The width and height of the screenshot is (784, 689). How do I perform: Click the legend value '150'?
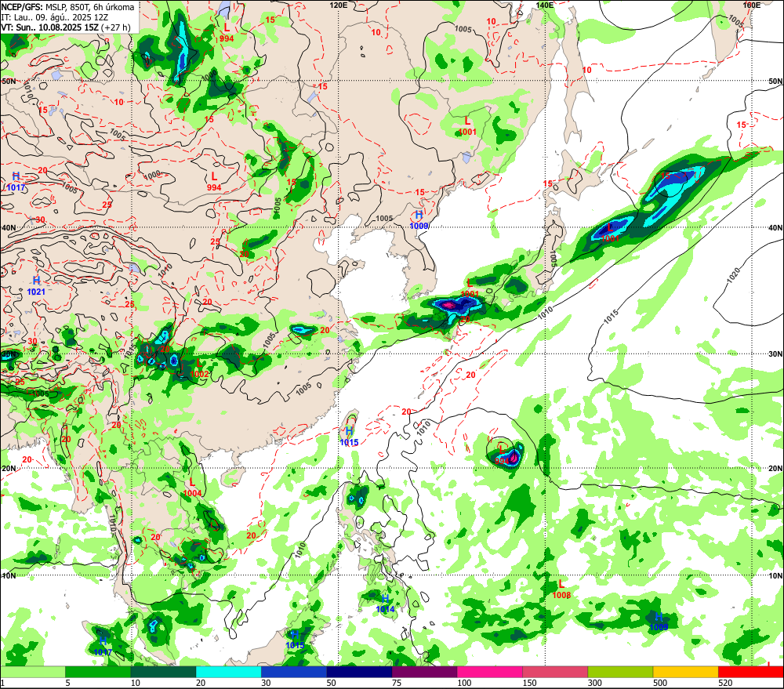(529, 683)
